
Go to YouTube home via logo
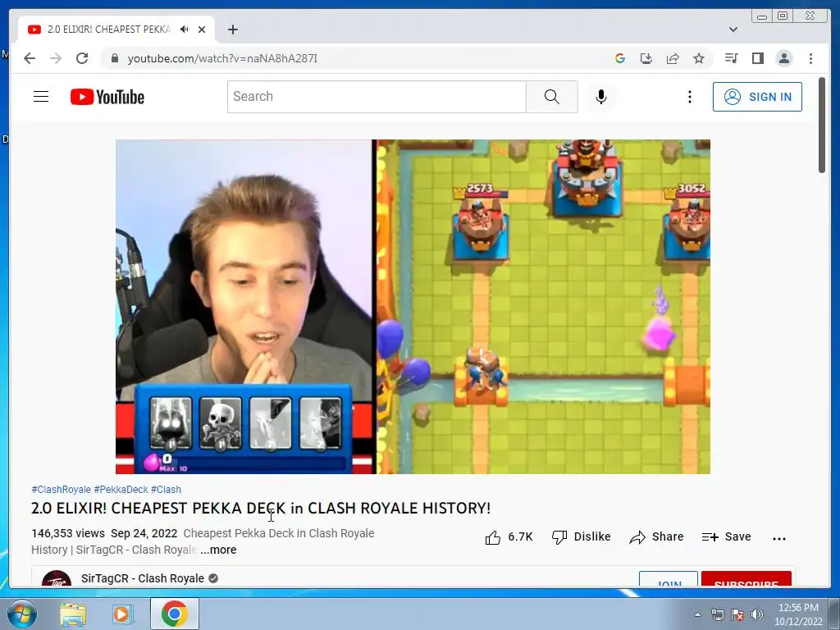pos(107,97)
